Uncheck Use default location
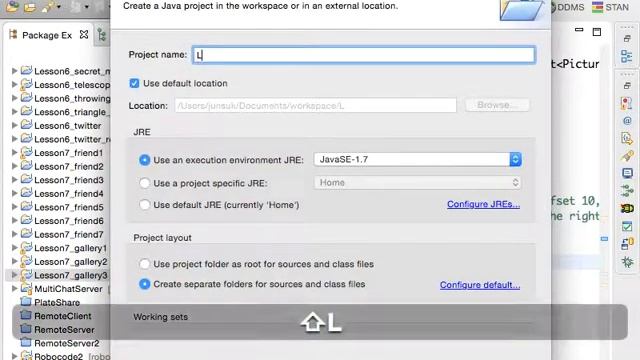 click(134, 83)
